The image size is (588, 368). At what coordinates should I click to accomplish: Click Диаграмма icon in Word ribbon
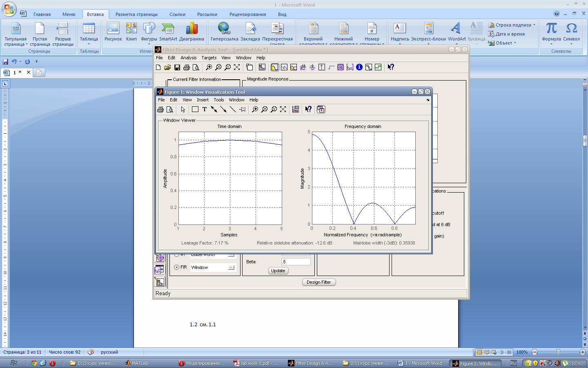(192, 32)
